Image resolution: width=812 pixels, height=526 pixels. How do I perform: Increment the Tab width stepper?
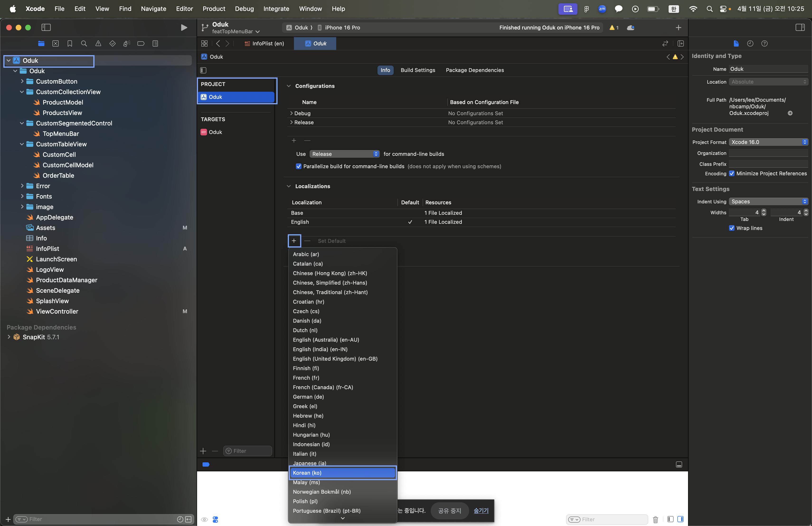point(764,210)
